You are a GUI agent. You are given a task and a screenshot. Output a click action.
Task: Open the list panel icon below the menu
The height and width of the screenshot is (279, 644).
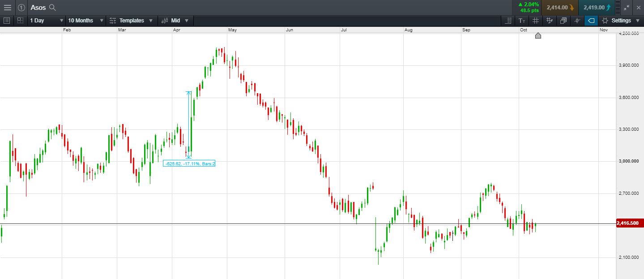click(7, 21)
